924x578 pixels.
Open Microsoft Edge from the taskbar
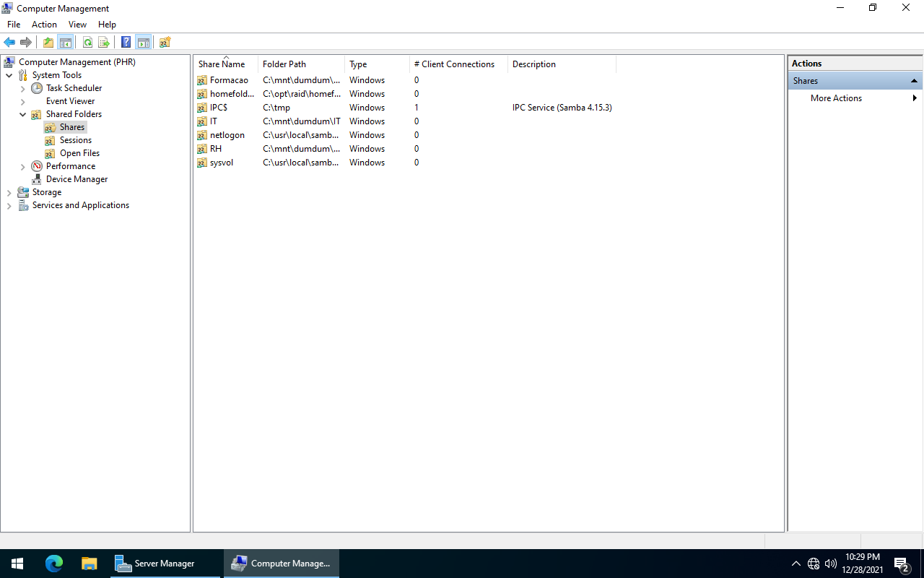coord(54,564)
